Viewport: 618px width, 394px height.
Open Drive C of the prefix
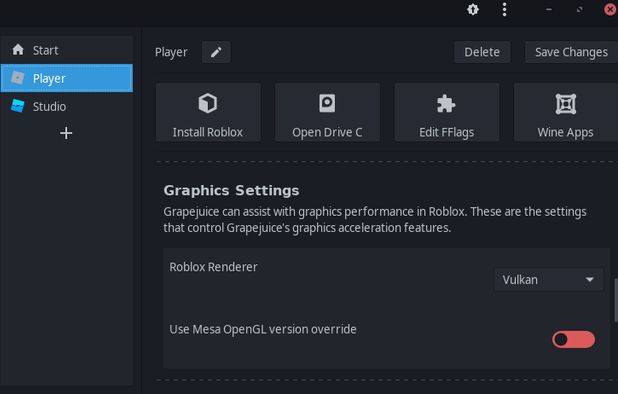click(328, 112)
